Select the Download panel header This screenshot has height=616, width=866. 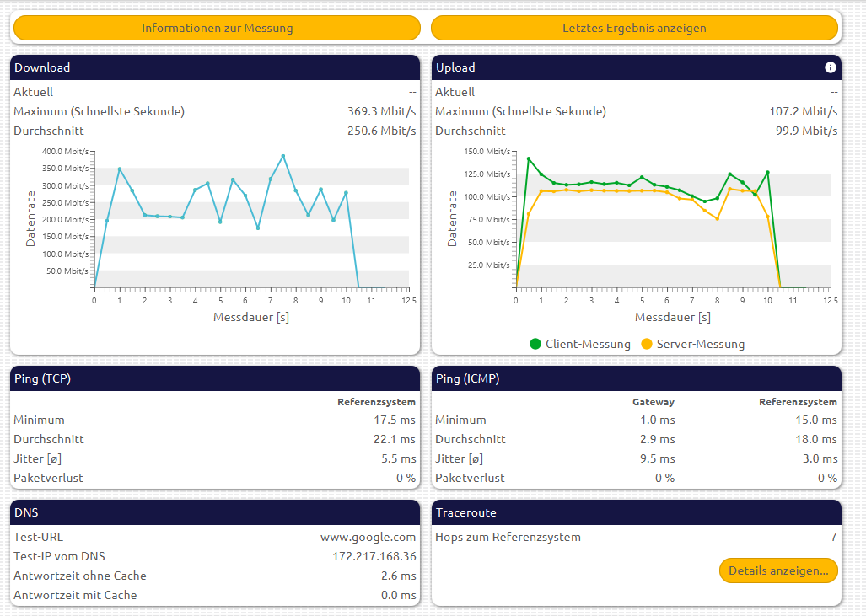214,67
